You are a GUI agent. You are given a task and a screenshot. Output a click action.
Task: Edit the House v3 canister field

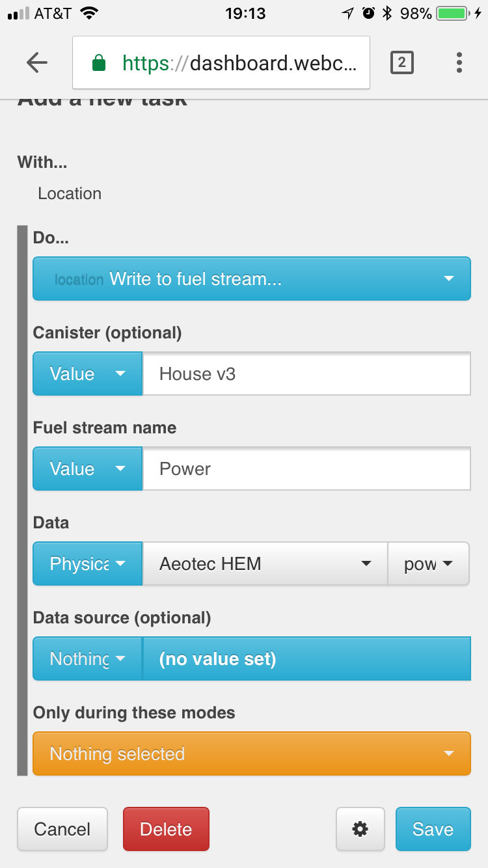[x=306, y=373]
